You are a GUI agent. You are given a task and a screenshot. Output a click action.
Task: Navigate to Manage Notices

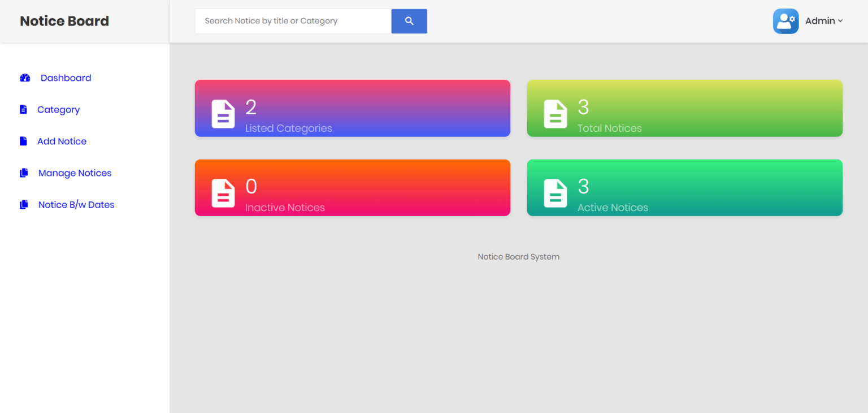click(x=75, y=173)
